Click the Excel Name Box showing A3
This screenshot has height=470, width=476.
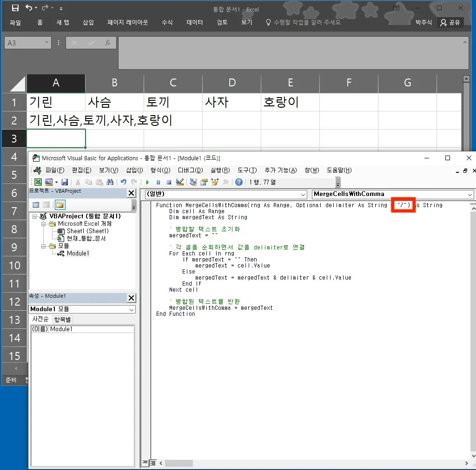27,43
